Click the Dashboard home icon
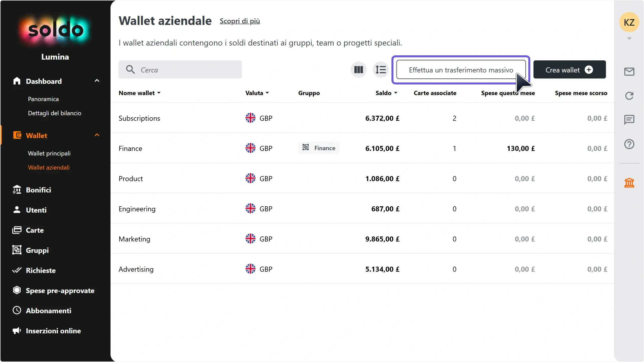Viewport: 644px width, 362px height. [x=17, y=81]
